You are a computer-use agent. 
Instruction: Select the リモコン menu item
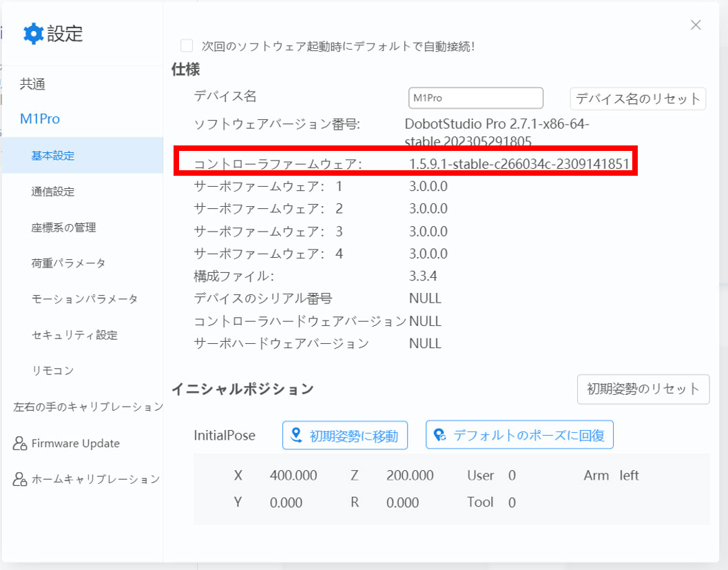pos(53,371)
